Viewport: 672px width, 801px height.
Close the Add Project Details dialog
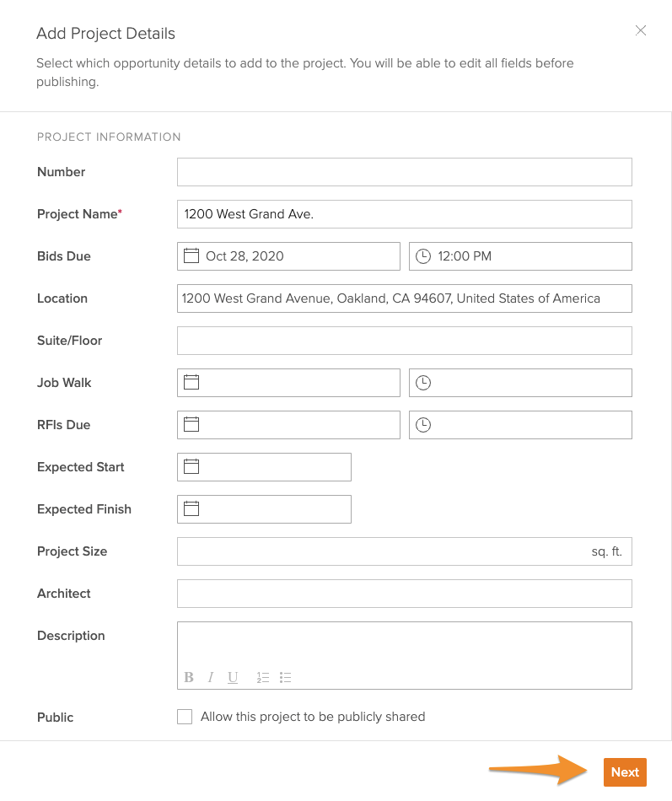641,31
